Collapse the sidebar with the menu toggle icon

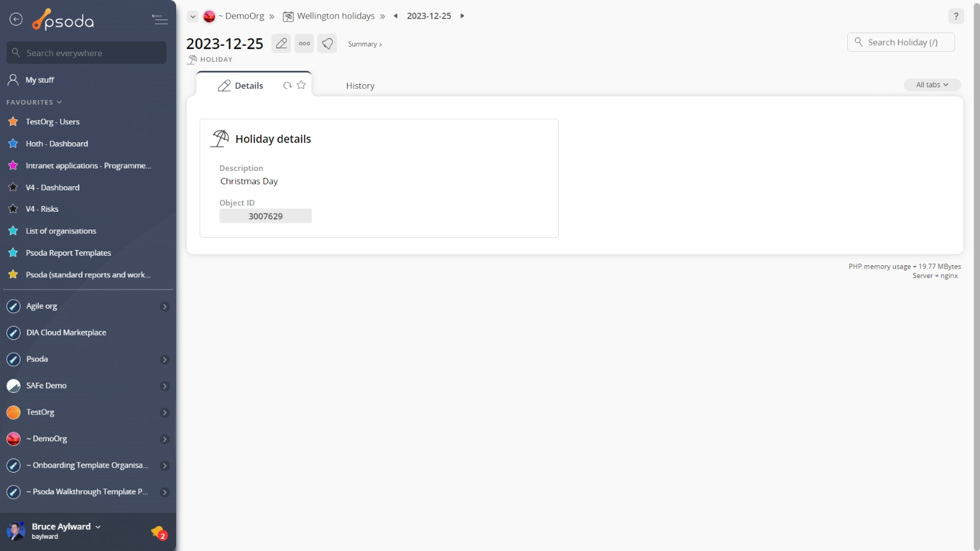pos(160,20)
